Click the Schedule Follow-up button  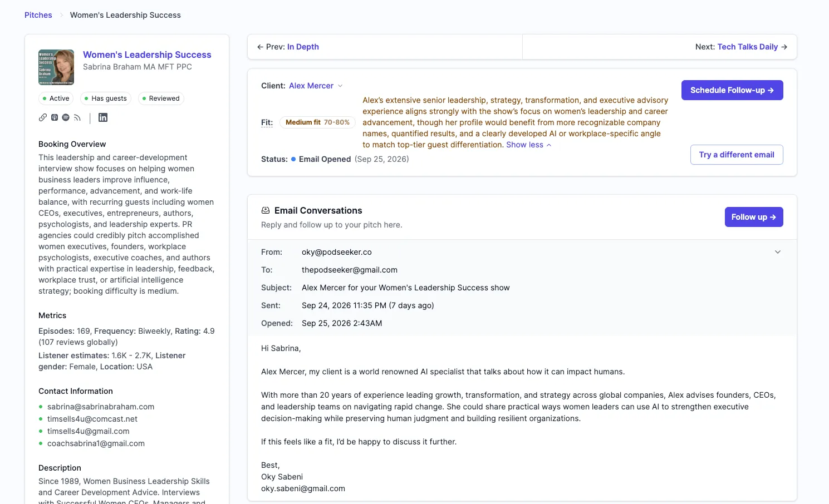[x=732, y=90]
